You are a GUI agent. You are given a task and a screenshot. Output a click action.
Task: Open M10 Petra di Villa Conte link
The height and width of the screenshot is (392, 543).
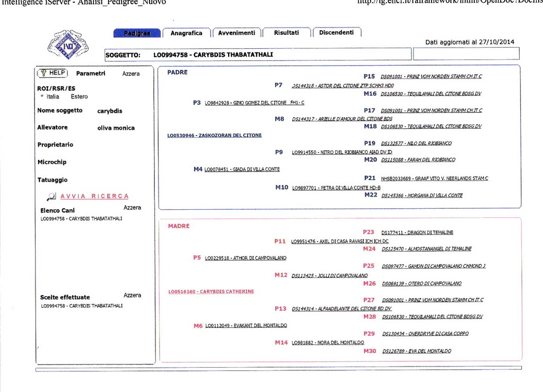click(336, 188)
